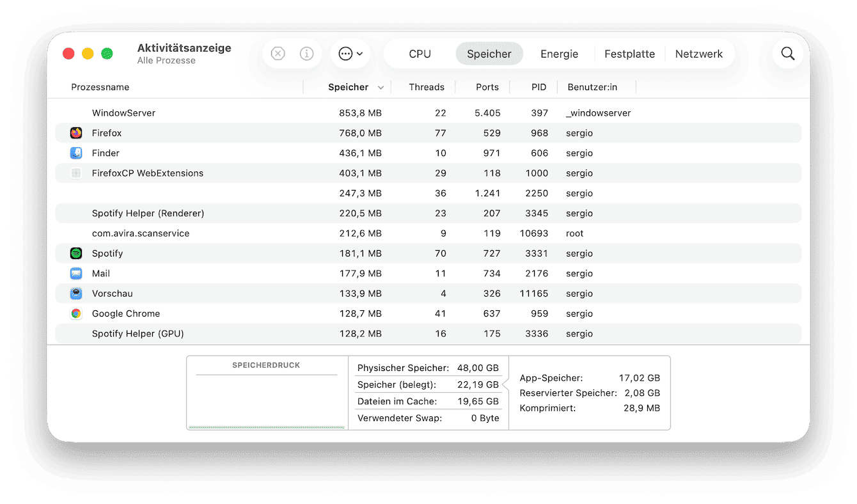Screen dimensions: 857x504
Task: Sort processes by the Threads column
Action: click(x=426, y=87)
